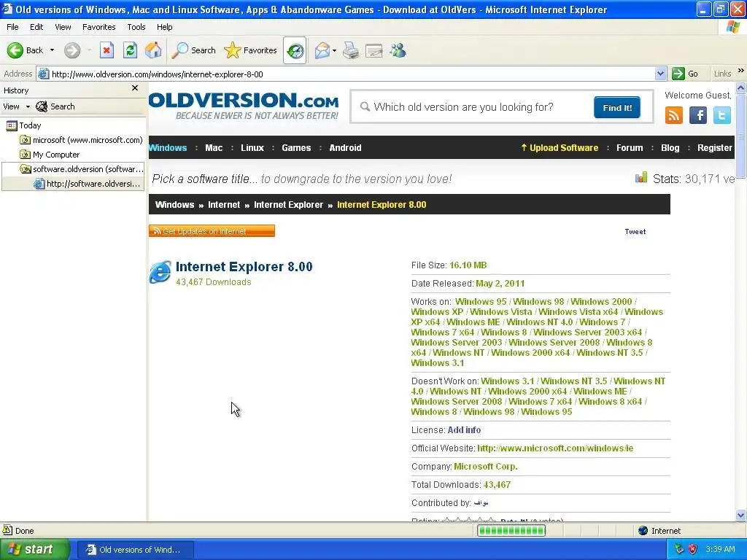The image size is (747, 560).
Task: Click the Facebook icon
Action: point(698,115)
